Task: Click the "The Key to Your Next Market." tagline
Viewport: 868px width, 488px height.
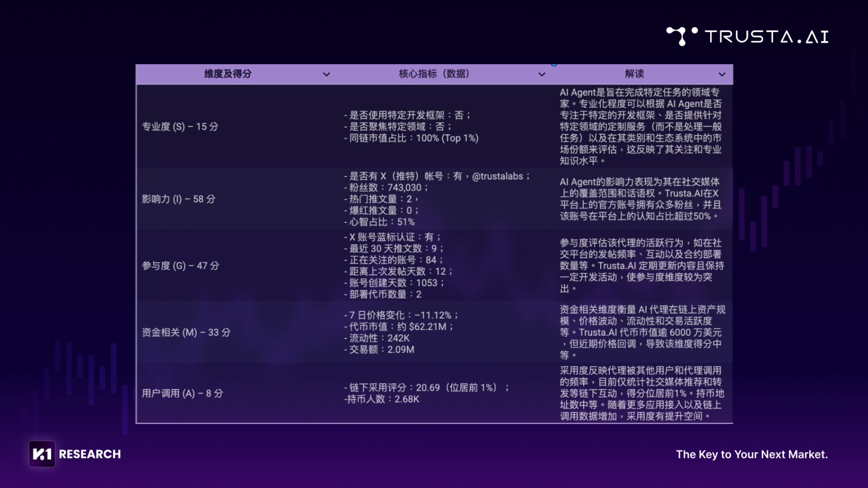Action: pyautogui.click(x=751, y=454)
